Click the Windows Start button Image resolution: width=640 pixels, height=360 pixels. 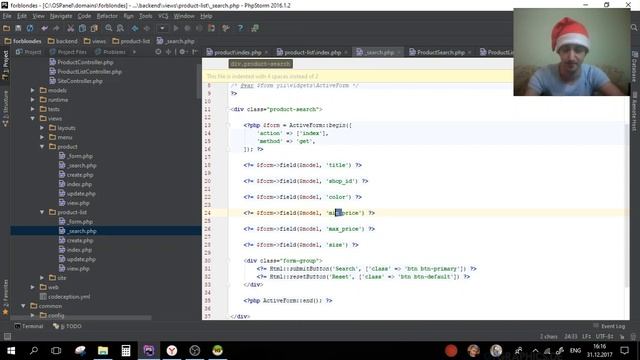(11, 351)
